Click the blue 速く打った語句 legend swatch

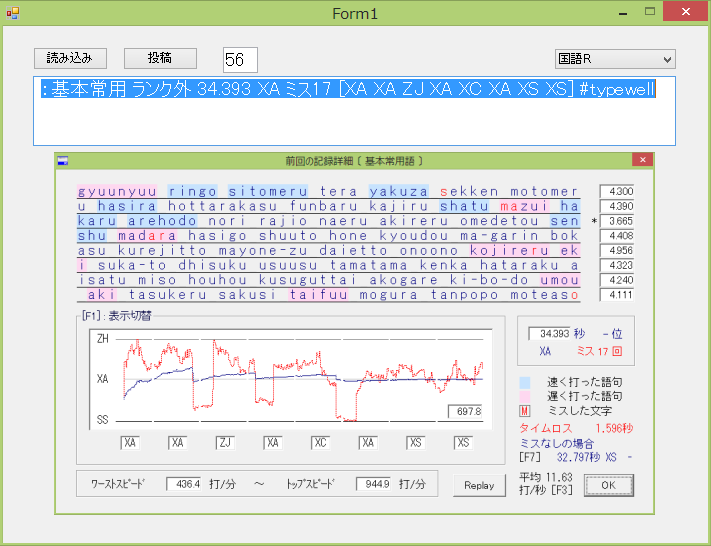tap(525, 382)
